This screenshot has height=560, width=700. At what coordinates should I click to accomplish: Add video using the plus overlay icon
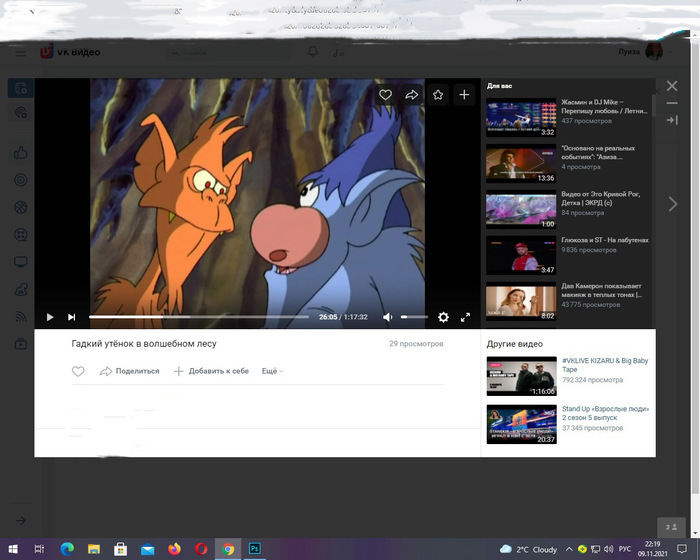[x=464, y=95]
